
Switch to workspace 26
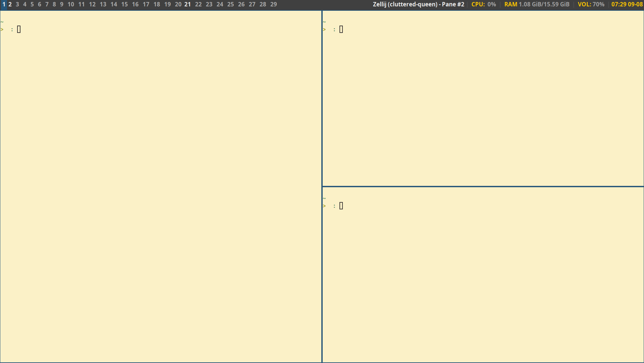click(241, 4)
